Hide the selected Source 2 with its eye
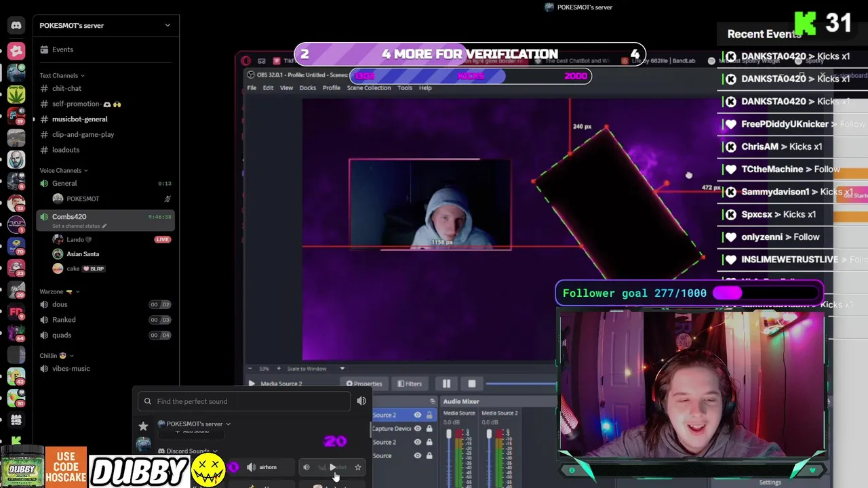 click(417, 415)
